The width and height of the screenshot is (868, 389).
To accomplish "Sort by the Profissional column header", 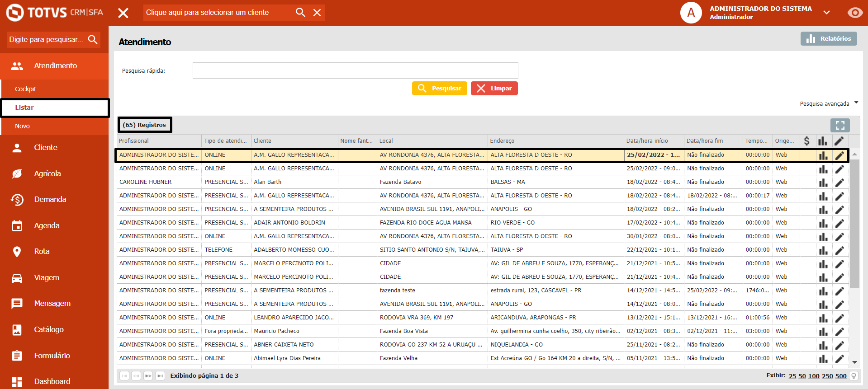I will coord(159,141).
